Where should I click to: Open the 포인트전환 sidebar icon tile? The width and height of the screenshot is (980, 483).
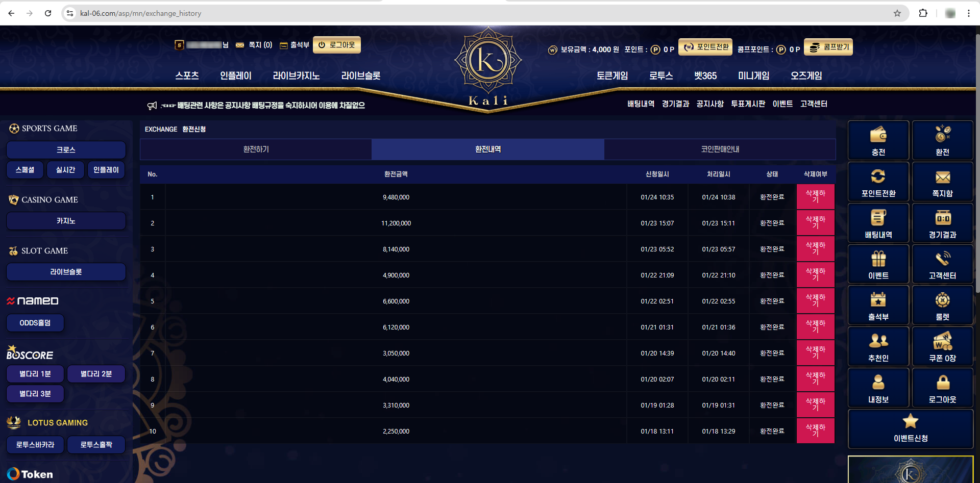click(x=878, y=182)
